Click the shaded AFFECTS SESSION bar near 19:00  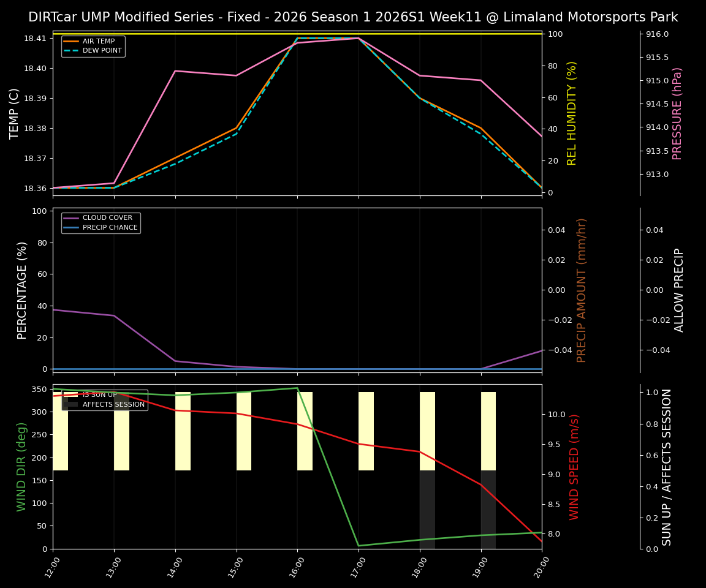487,508
